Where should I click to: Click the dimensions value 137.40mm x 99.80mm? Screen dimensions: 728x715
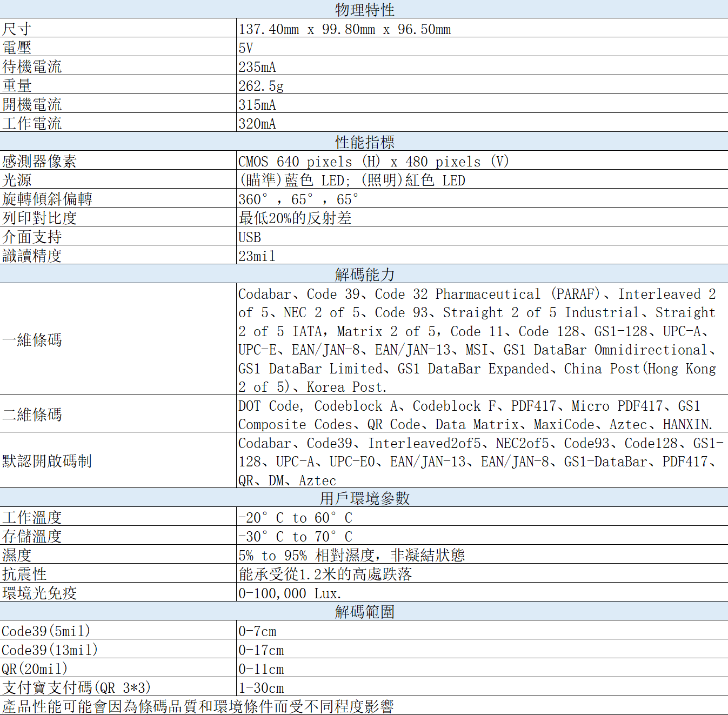tap(344, 29)
